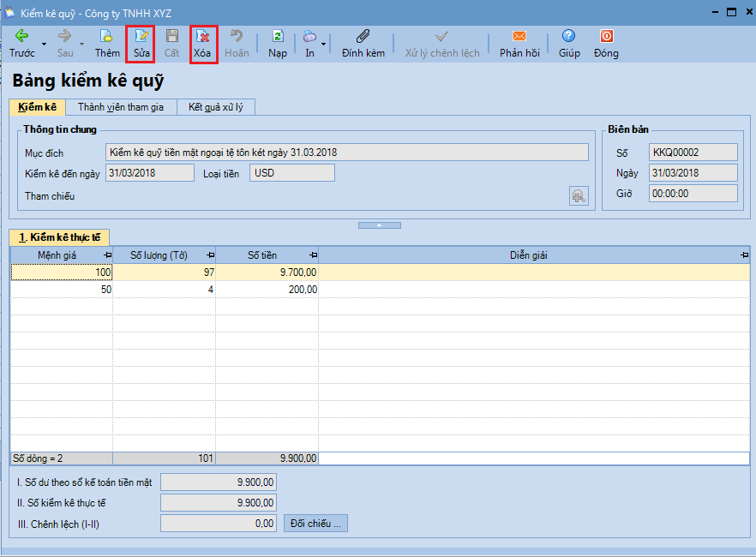Open the Sau dropdown arrow

[82, 44]
